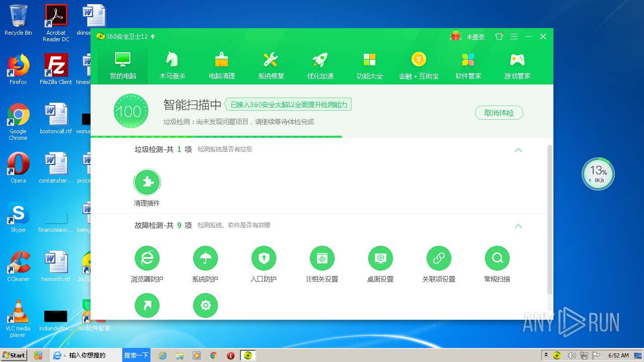The height and width of the screenshot is (362, 644).
Task: Open 360软件管家 desktop shortcut
Action: pyautogui.click(x=94, y=316)
